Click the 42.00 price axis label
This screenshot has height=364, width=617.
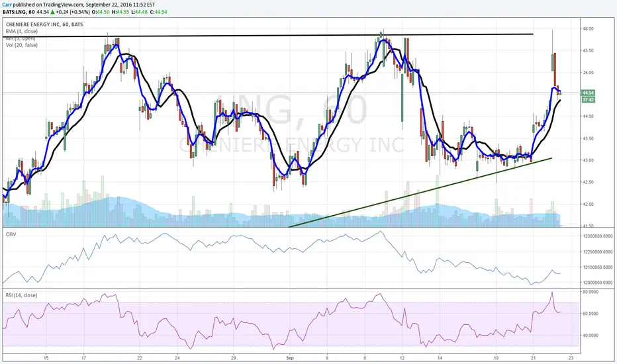tap(589, 205)
